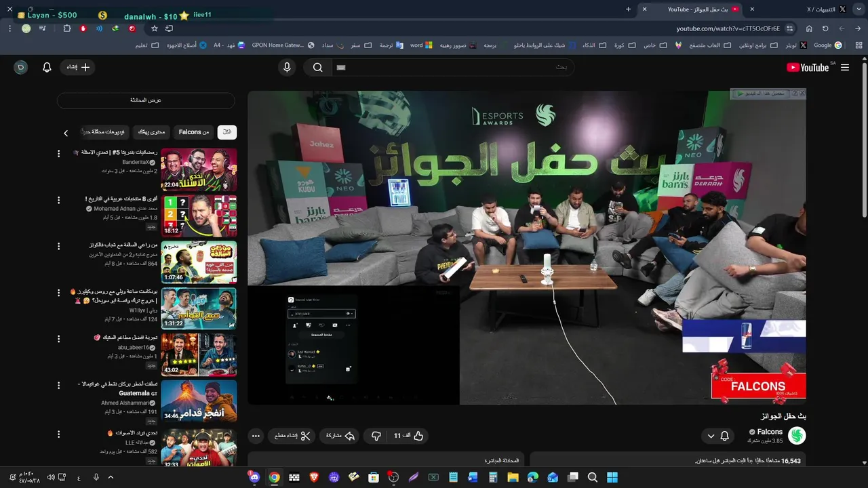Open a new browser tab with plus
Image resolution: width=868 pixels, height=488 pixels.
point(628,9)
